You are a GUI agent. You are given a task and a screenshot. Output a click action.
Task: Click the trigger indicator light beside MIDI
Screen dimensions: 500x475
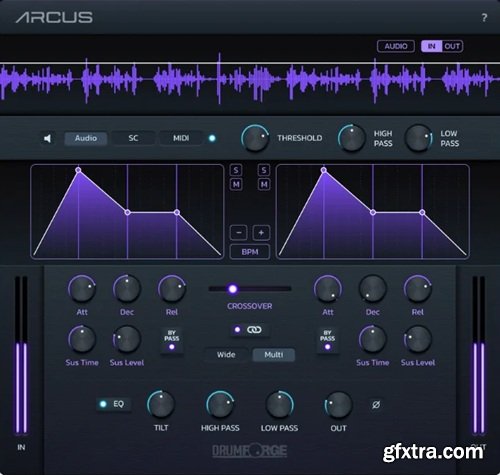click(212, 138)
